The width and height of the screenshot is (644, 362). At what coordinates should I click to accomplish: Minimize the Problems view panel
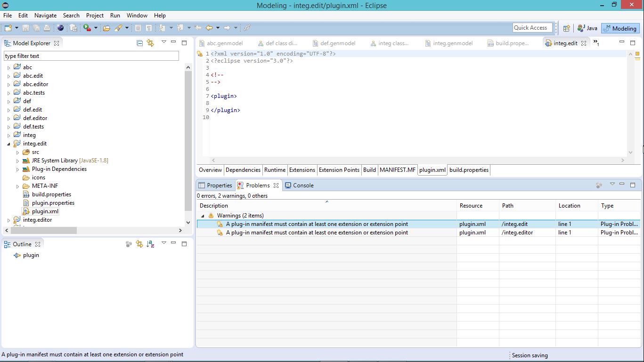click(622, 185)
